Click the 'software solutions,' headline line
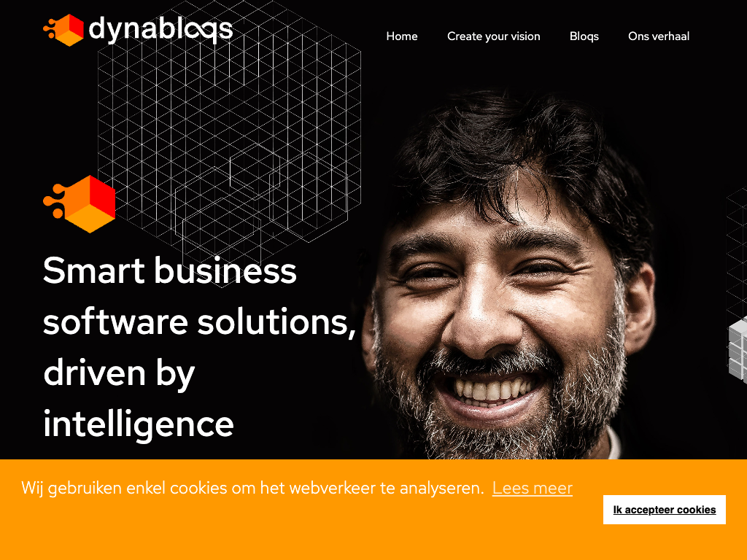 coord(200,322)
